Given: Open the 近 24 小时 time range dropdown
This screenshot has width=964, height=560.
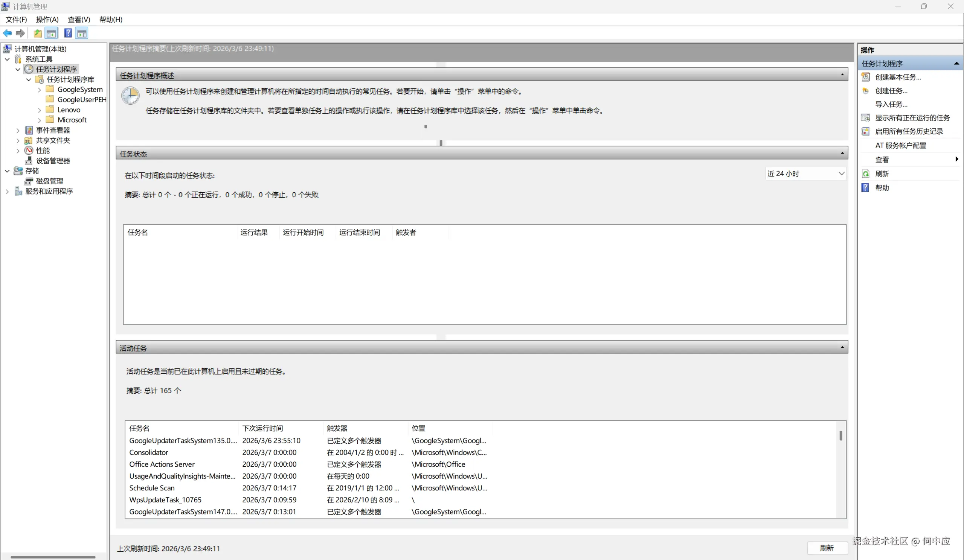Looking at the screenshot, I should (805, 173).
